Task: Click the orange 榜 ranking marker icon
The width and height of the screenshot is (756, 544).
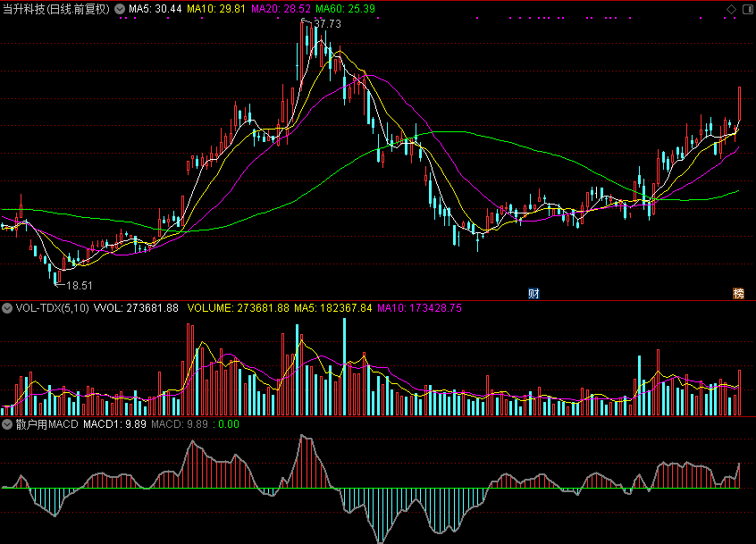Action: [738, 294]
